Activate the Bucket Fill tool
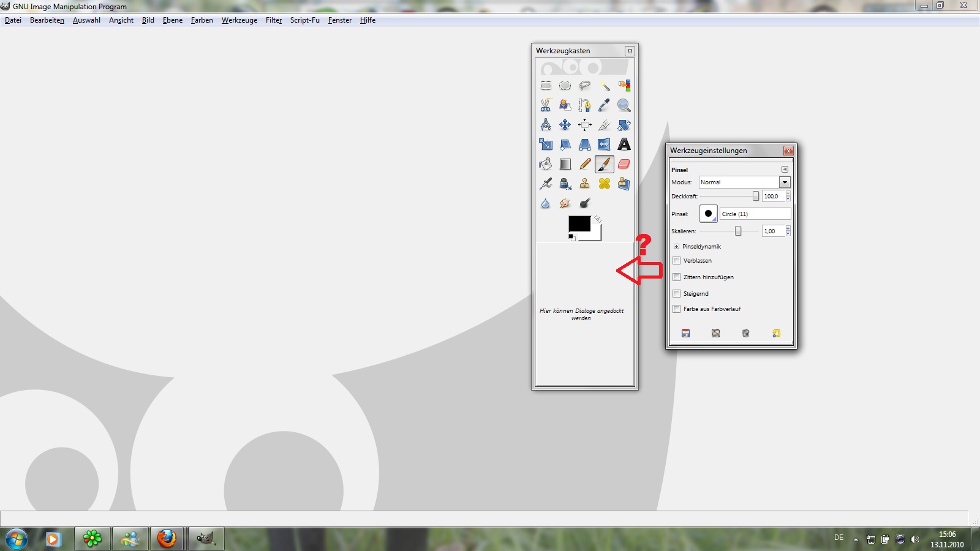 [x=546, y=164]
